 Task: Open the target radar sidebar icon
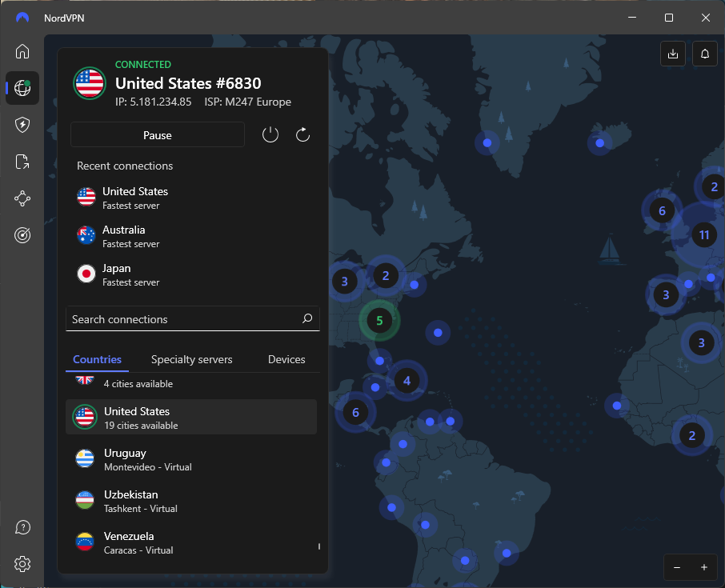coord(22,235)
